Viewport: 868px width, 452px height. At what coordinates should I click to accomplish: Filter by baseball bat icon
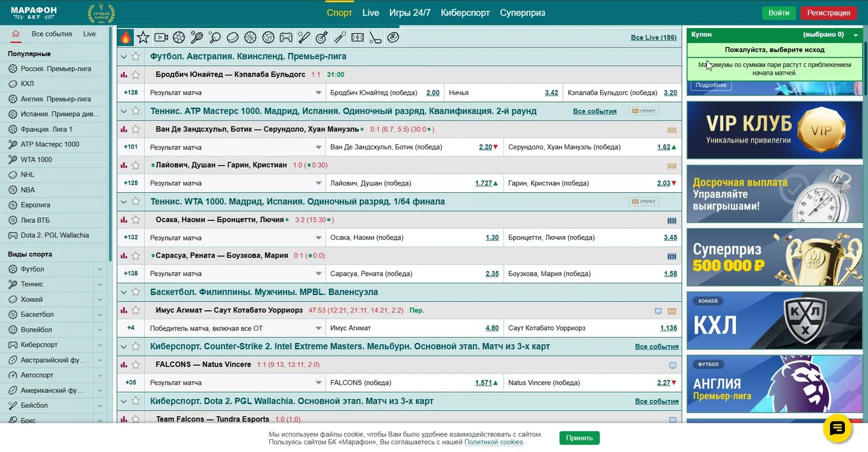304,38
